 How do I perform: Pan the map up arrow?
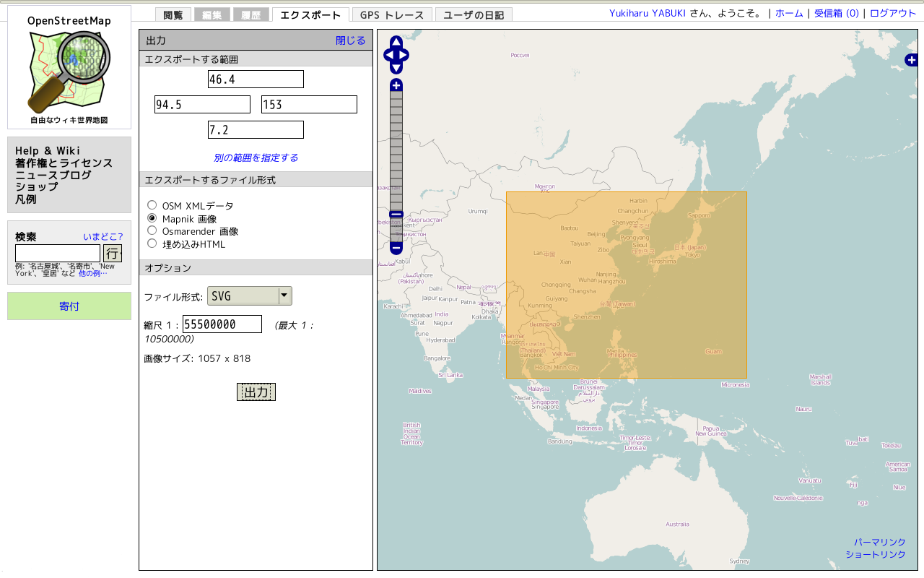click(396, 43)
